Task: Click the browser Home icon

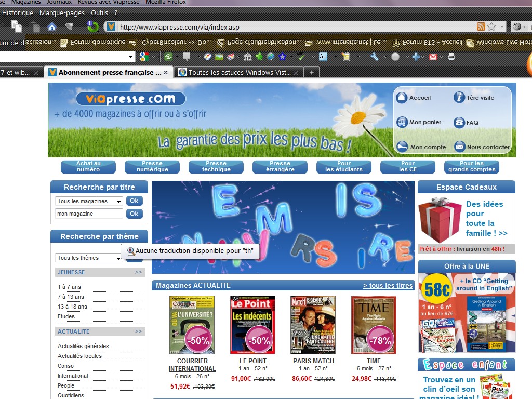Action: [x=51, y=26]
